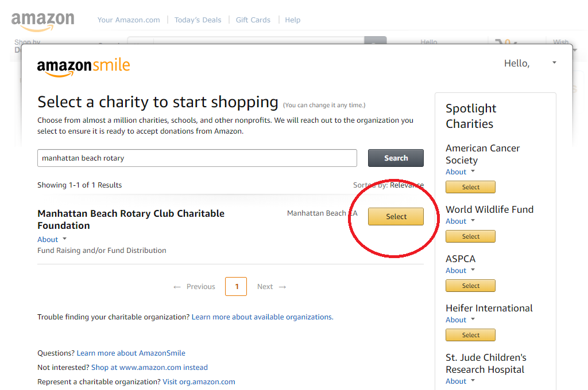588x390 pixels.
Task: Select World Wildlife Fund charity
Action: [x=470, y=237]
